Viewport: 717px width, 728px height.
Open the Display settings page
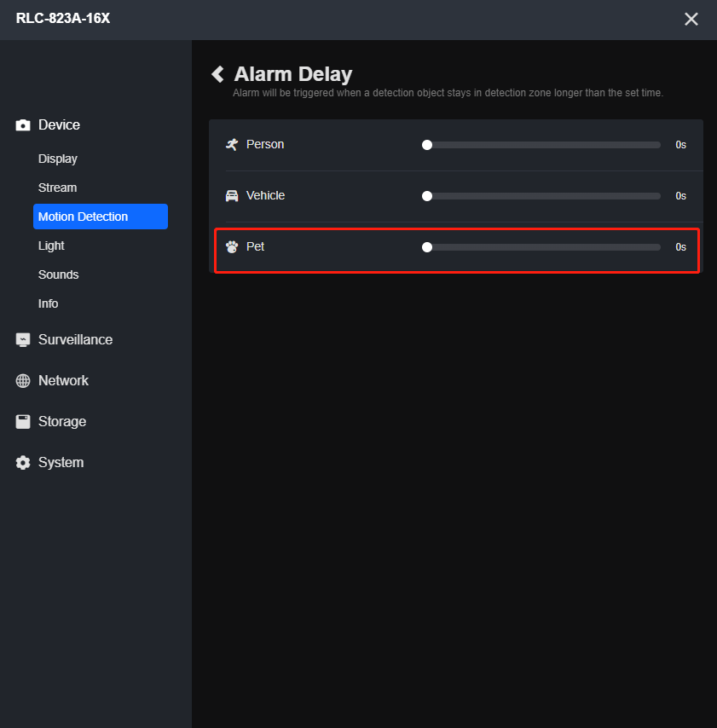(x=58, y=159)
